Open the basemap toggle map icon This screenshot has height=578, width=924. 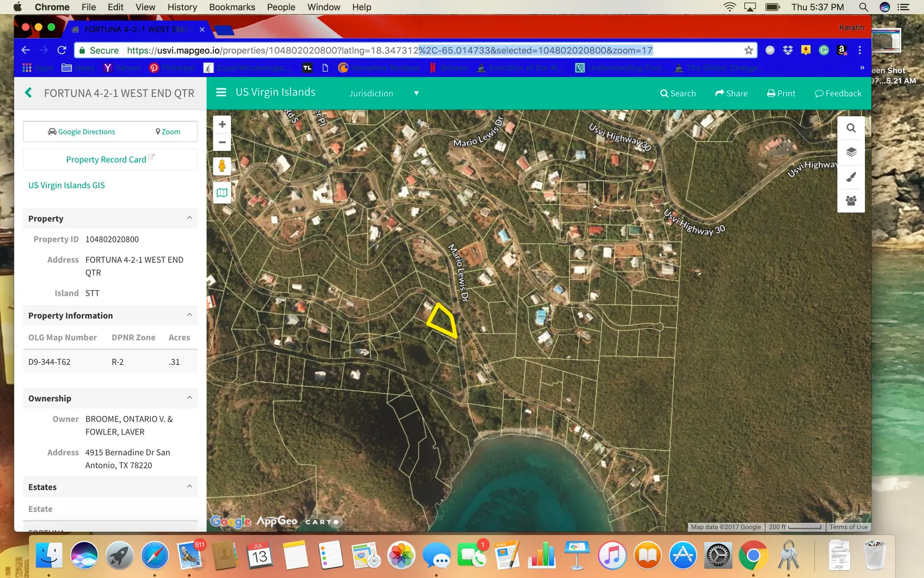point(222,193)
